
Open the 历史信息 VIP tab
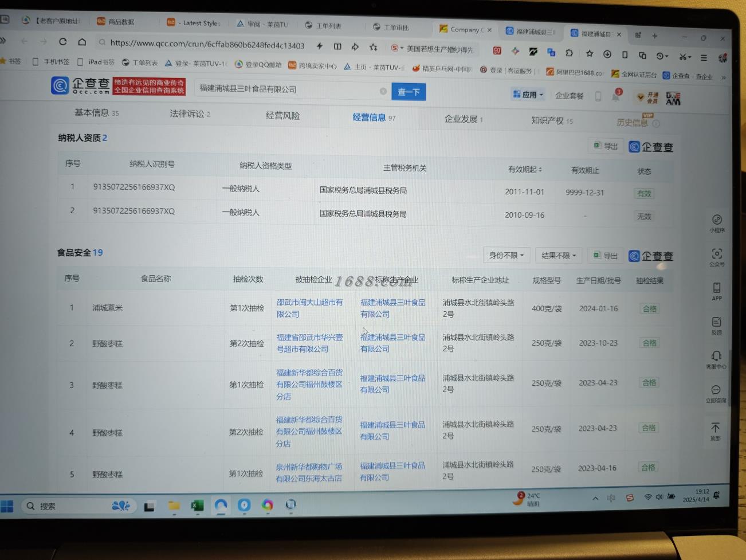click(x=632, y=122)
